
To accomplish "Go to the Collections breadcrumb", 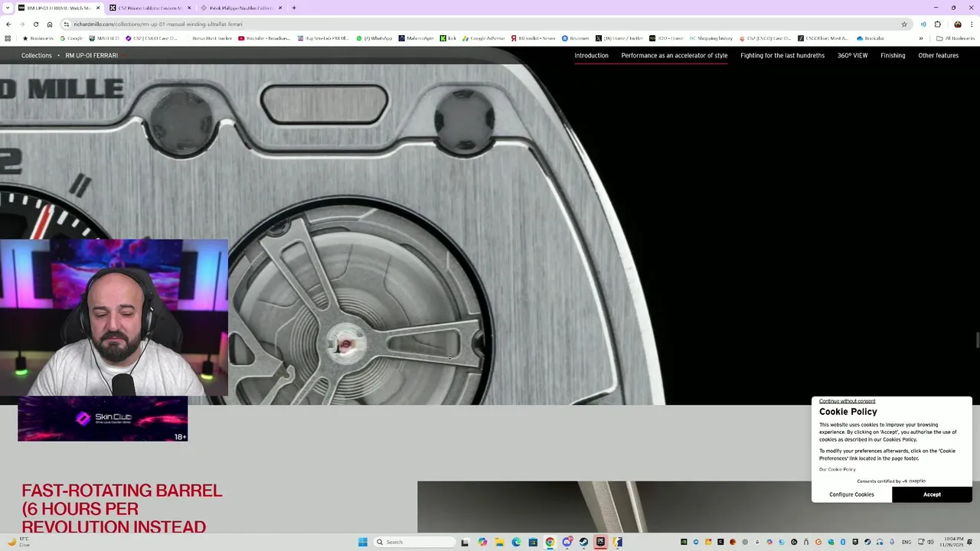I will click(x=37, y=56).
